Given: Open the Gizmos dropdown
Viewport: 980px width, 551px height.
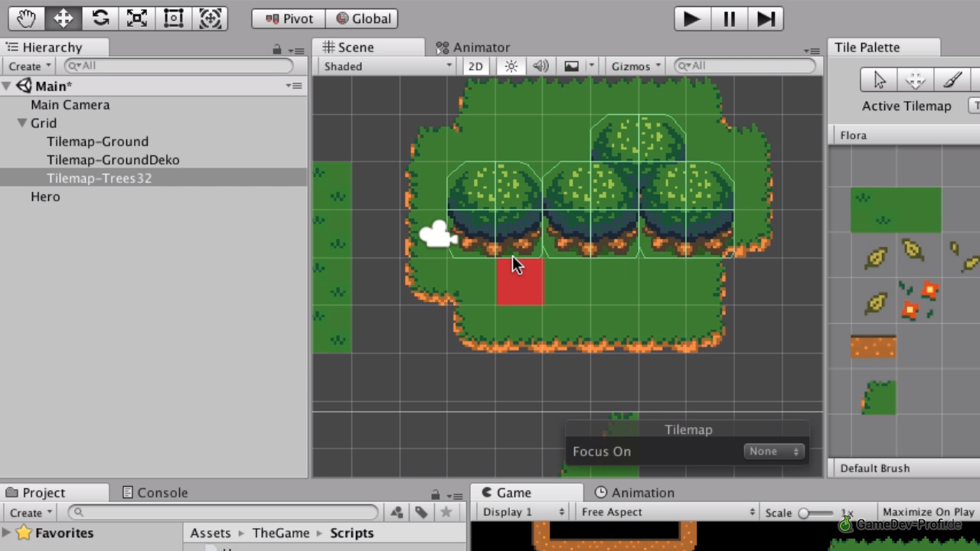Looking at the screenshot, I should (x=635, y=67).
